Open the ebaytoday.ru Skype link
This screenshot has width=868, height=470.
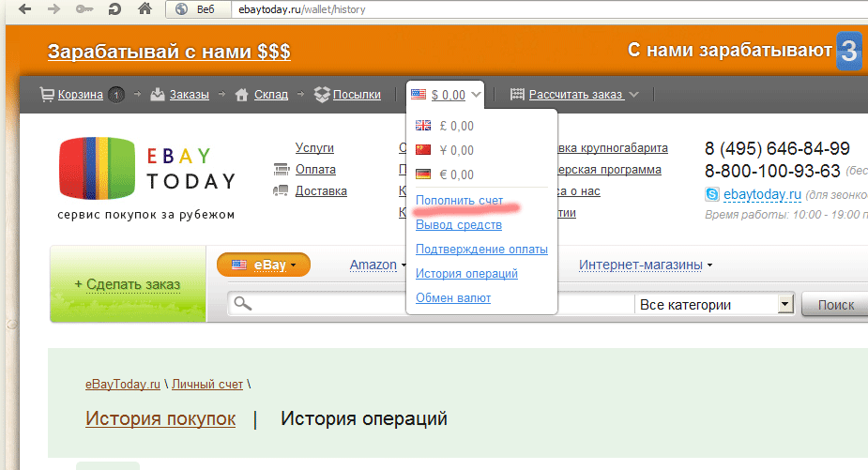point(762,194)
